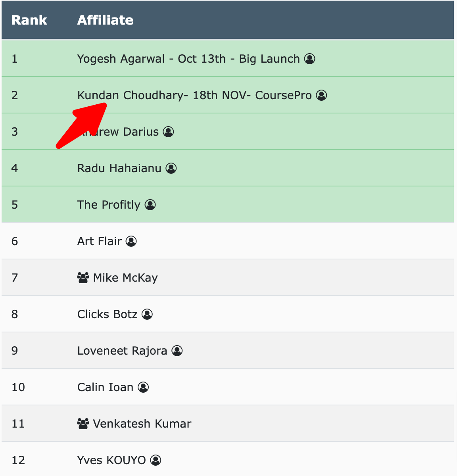
Task: Click the profile icon beside Calin Ioan
Action: click(x=143, y=387)
